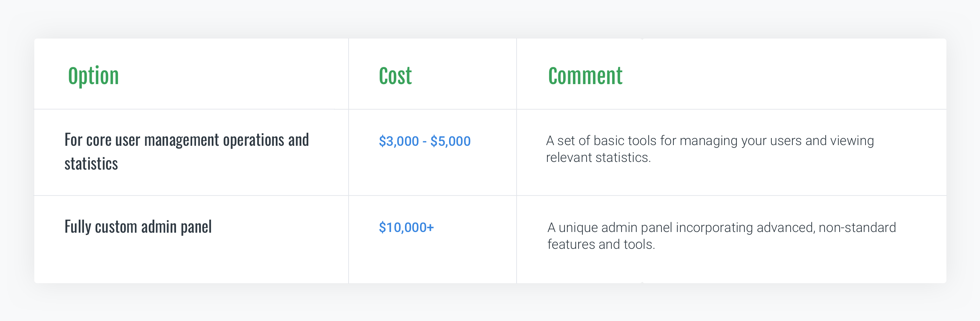This screenshot has width=980, height=321.
Task: Click the "$10,000+" cost value
Action: click(x=406, y=227)
